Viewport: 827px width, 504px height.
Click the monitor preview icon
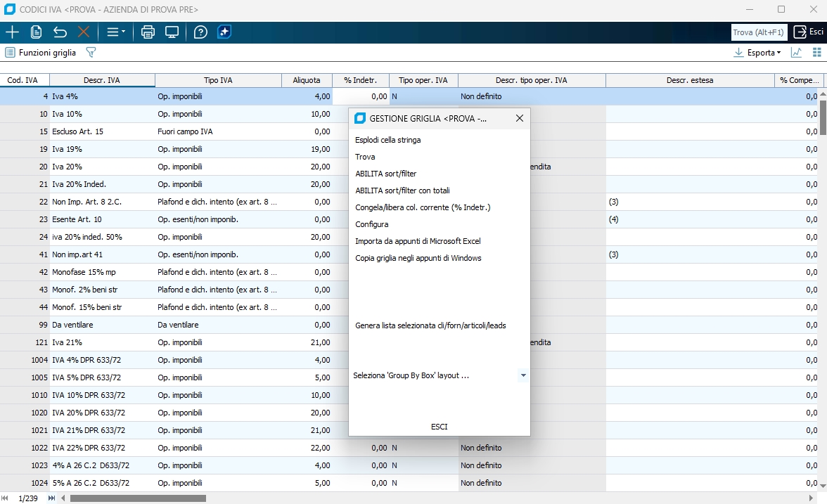172,32
